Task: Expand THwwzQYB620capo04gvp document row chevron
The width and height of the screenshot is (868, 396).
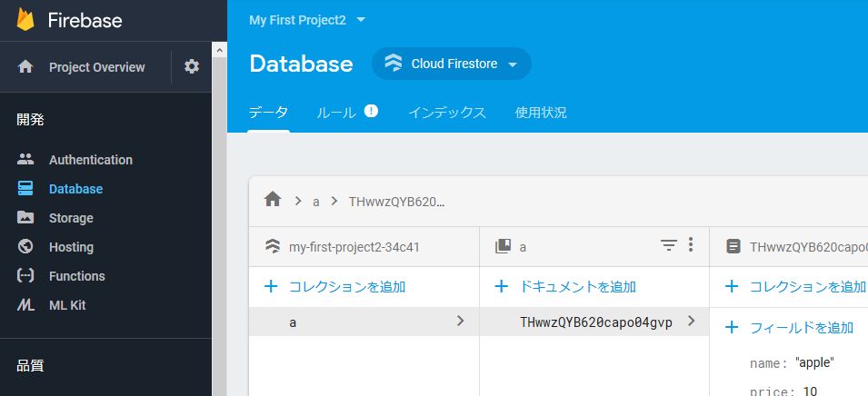Action: (690, 321)
